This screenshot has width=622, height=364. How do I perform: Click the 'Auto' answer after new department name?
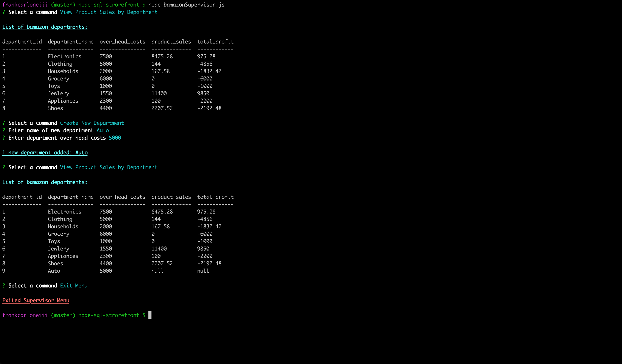pyautogui.click(x=103, y=130)
